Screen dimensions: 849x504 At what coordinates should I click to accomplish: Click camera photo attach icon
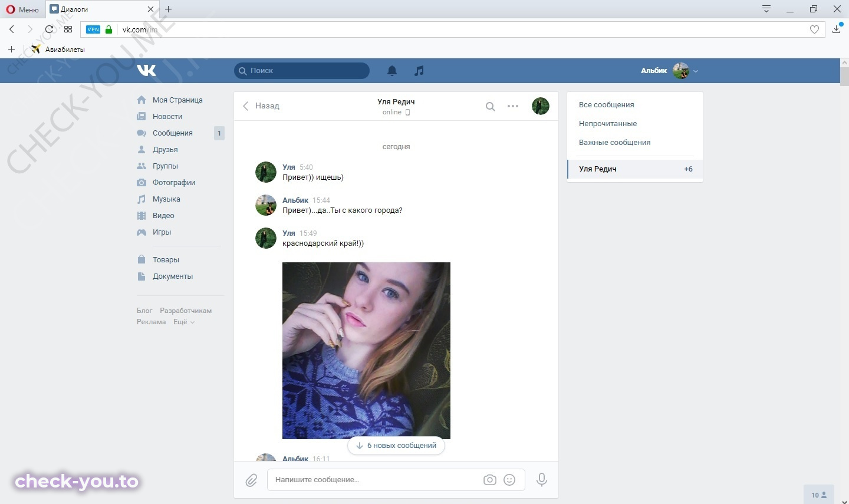[490, 480]
